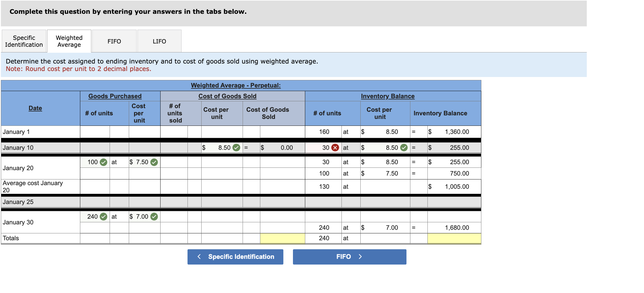Screen dimensions: 644x293
Task: Click the 750.00 inventory balance value
Action: click(x=459, y=173)
